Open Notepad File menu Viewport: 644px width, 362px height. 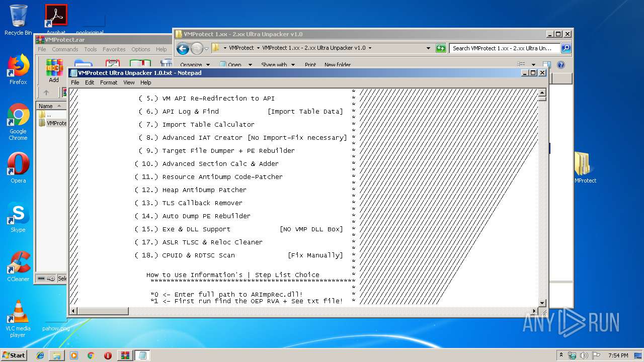click(75, 82)
